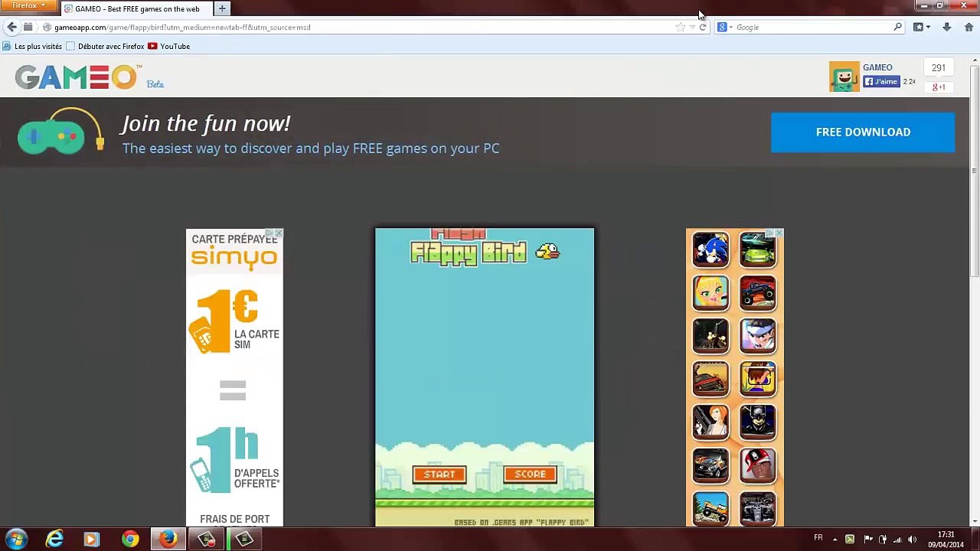980x551 pixels.
Task: Open the Firefox menu button
Action: tap(28, 6)
